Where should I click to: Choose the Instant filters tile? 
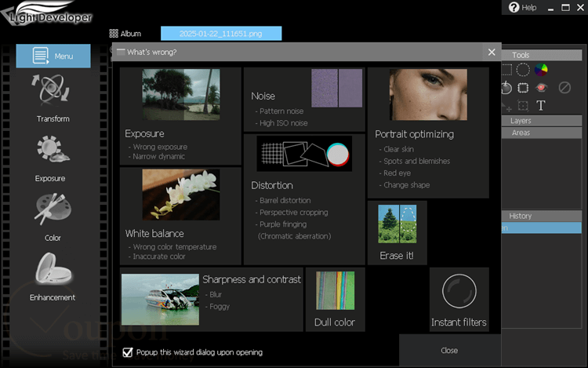pyautogui.click(x=459, y=300)
